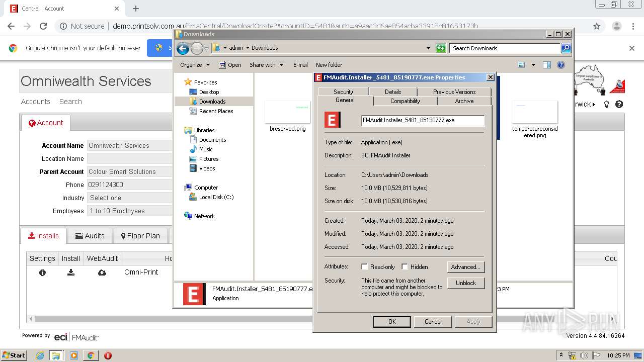Image resolution: width=644 pixels, height=362 pixels.
Task: Click the search magnifier in Downloads window
Action: (566, 48)
